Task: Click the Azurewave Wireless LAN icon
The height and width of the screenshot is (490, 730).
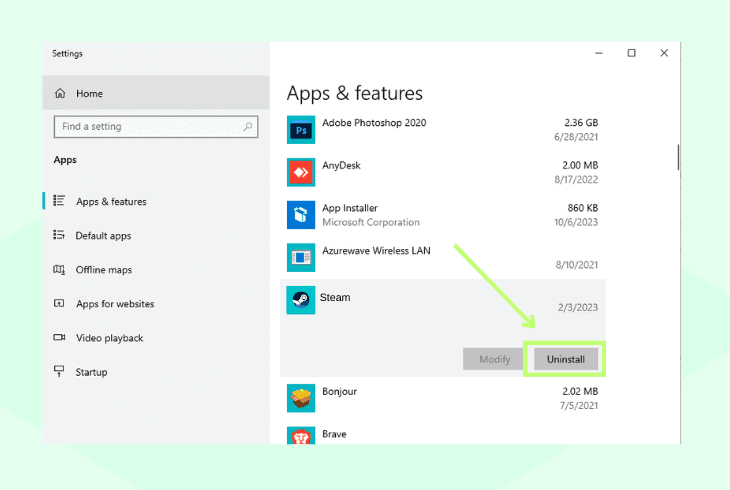Action: [x=301, y=258]
